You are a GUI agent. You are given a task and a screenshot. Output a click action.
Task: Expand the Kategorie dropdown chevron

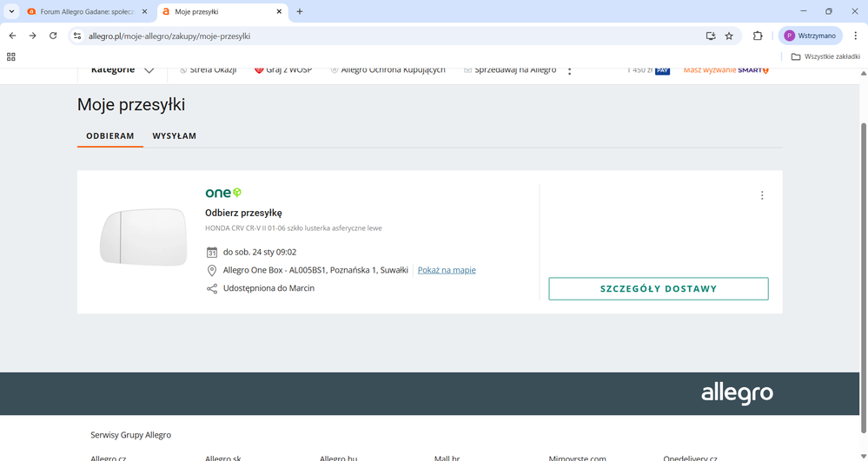[149, 70]
